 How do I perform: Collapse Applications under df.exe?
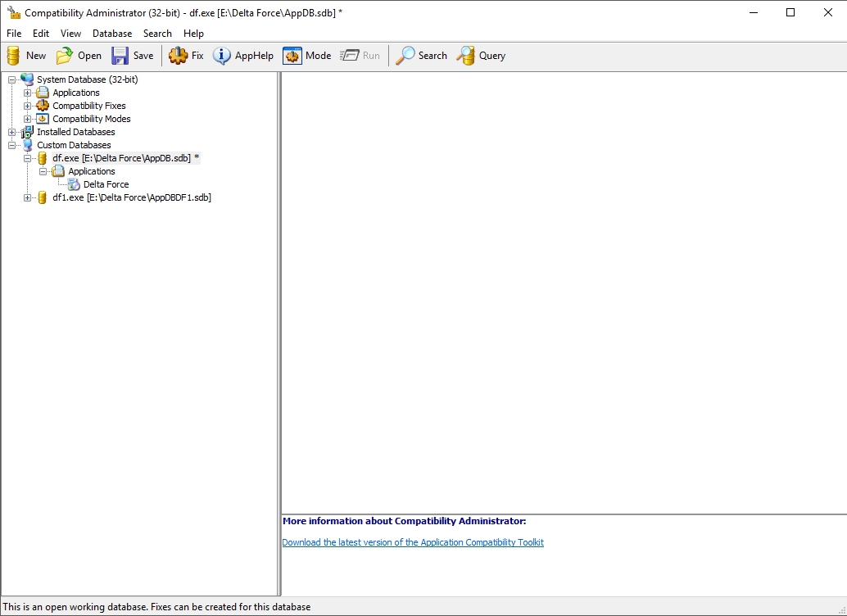click(x=43, y=171)
